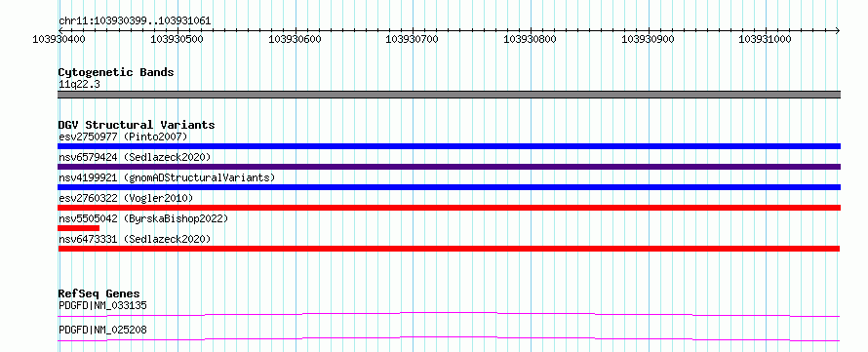Click the PDGFD|NM_033135 gene label

tap(102, 305)
